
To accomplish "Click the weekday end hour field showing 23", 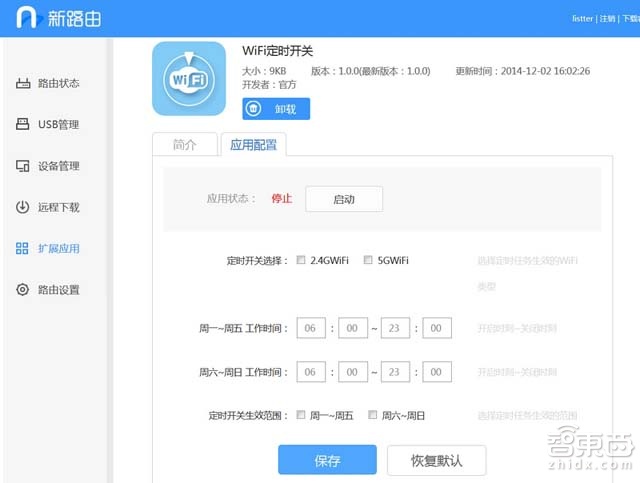I will 395,328.
